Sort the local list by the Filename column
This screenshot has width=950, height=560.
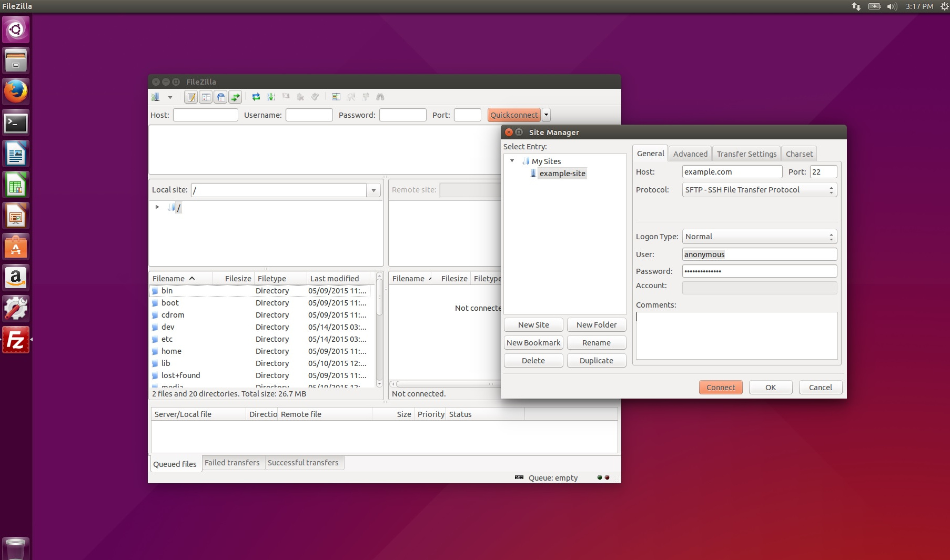(x=181, y=278)
